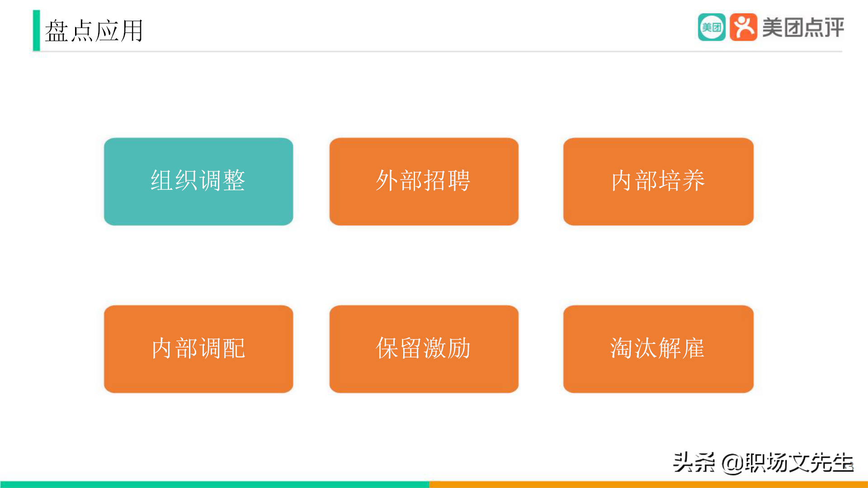Click the teal 组织调整 box
Screen dimensions: 868x488
[x=198, y=182]
